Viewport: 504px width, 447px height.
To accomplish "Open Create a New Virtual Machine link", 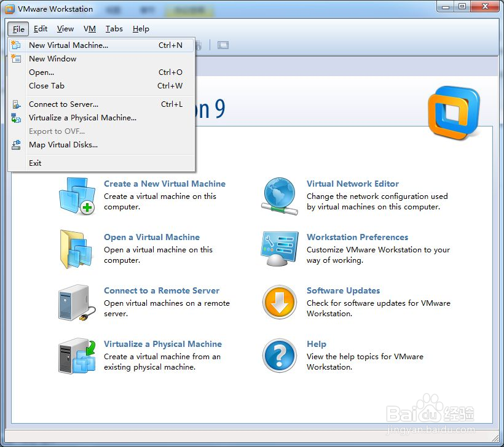I will click(x=165, y=184).
